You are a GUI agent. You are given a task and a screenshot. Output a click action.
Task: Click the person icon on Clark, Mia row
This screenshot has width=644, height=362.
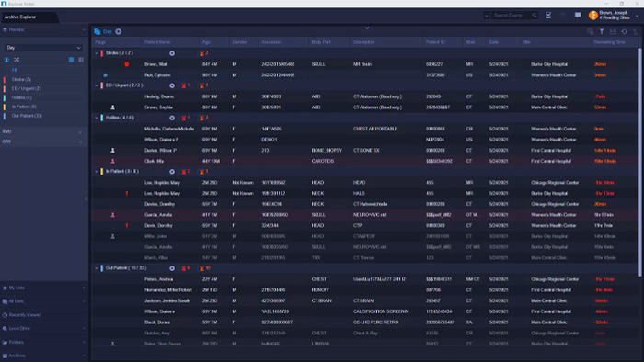click(x=112, y=161)
